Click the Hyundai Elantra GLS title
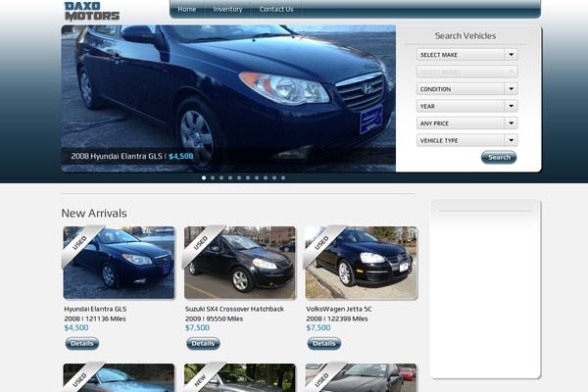This screenshot has height=392, width=588. 95,309
